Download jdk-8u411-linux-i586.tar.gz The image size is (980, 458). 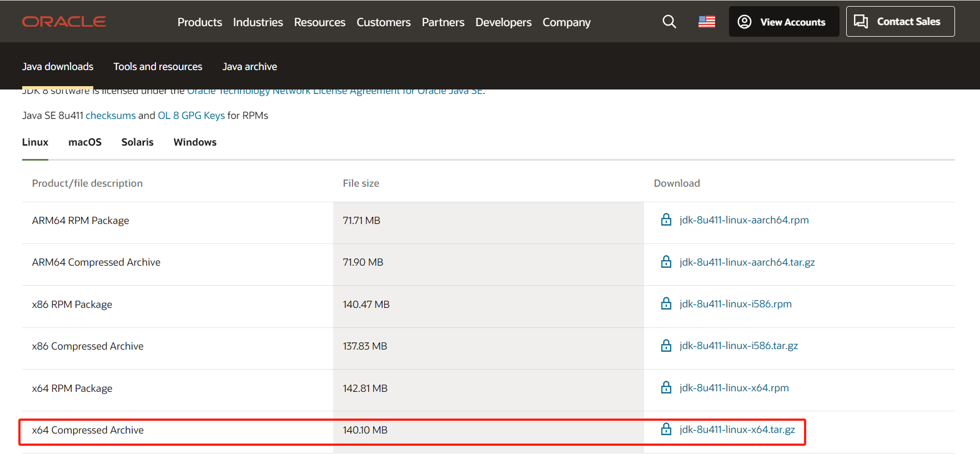[738, 346]
